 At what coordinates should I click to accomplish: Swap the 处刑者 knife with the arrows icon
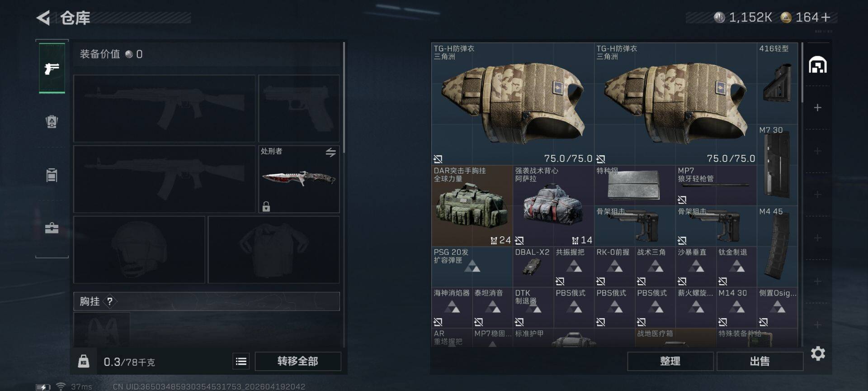pos(331,153)
